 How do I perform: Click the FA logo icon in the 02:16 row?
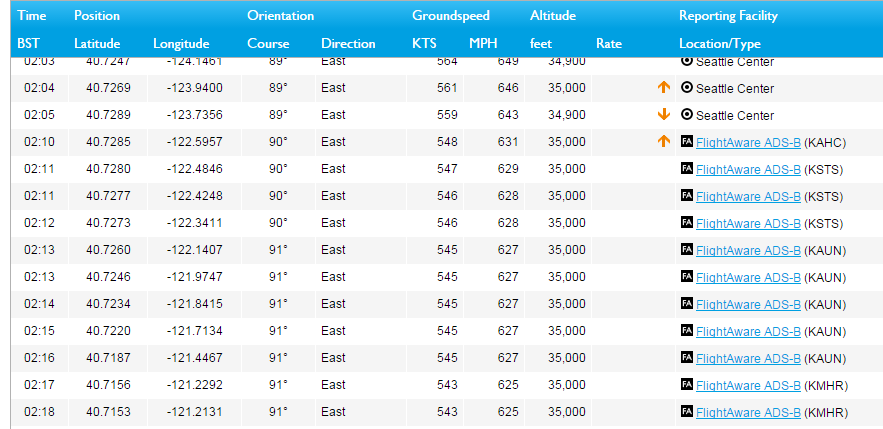pos(686,358)
